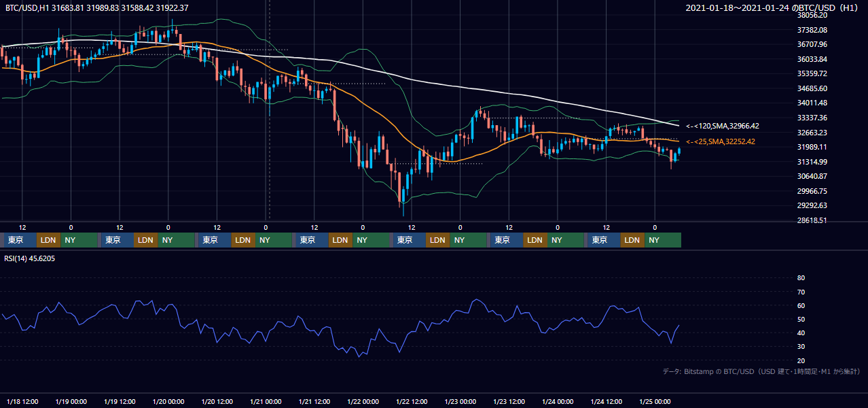Click the Bitstamp data source note

click(x=761, y=371)
